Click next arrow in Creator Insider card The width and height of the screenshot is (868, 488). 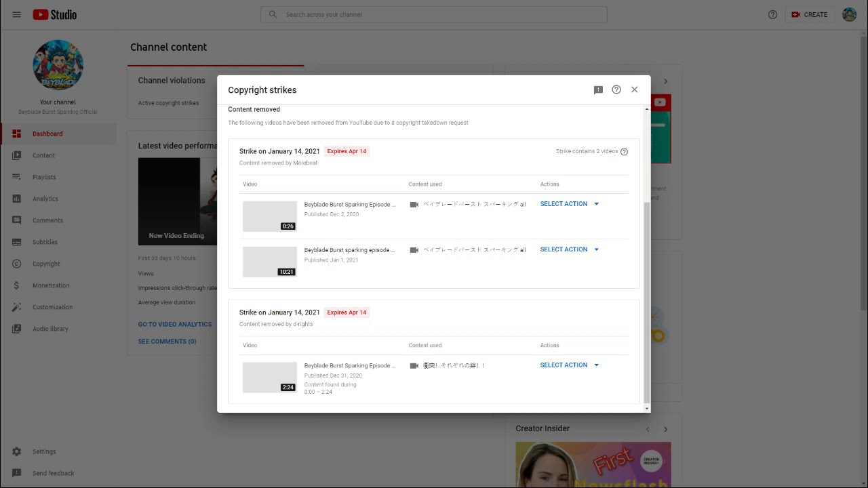(666, 429)
